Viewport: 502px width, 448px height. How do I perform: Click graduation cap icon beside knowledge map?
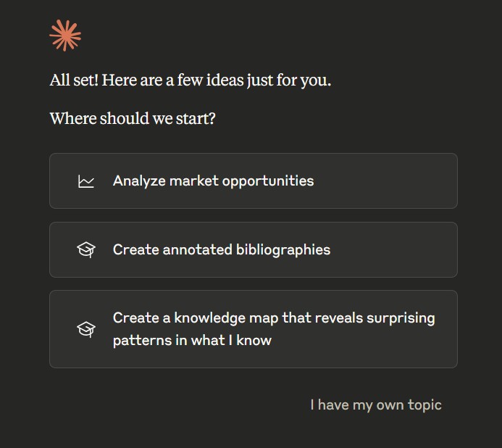[x=86, y=329]
